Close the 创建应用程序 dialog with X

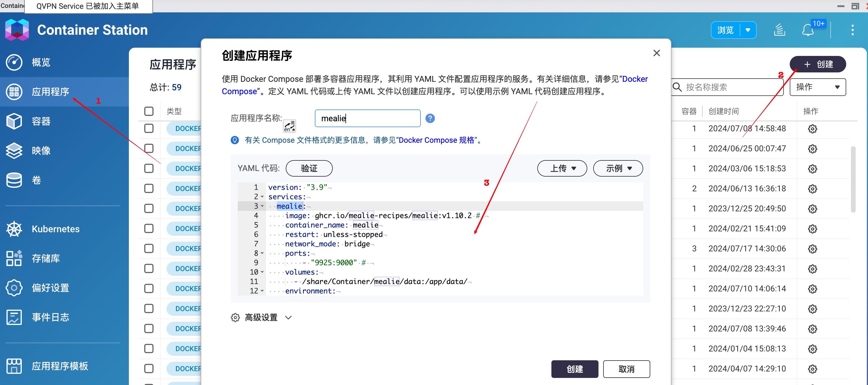[656, 53]
